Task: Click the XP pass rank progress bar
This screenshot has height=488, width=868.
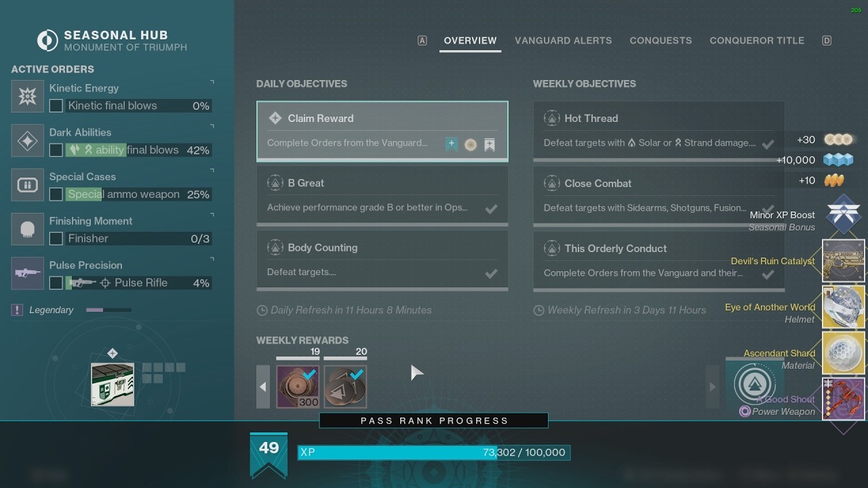Action: pos(434,452)
